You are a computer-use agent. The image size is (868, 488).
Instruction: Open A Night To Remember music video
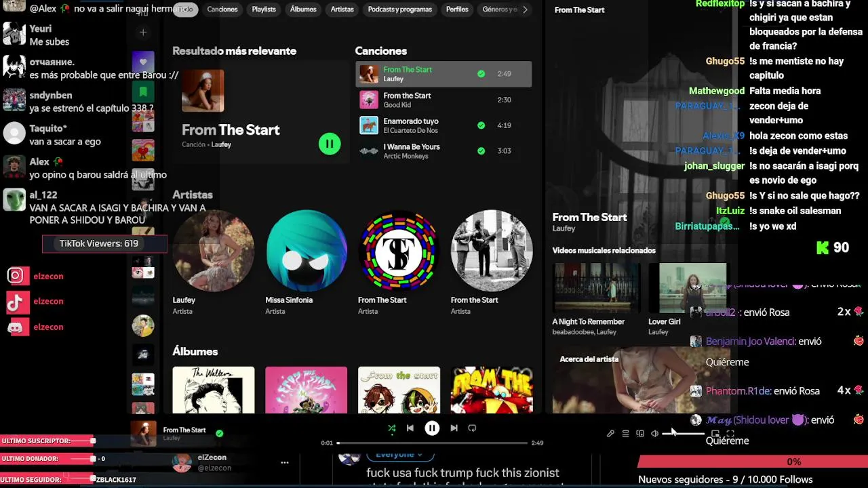[x=596, y=287]
